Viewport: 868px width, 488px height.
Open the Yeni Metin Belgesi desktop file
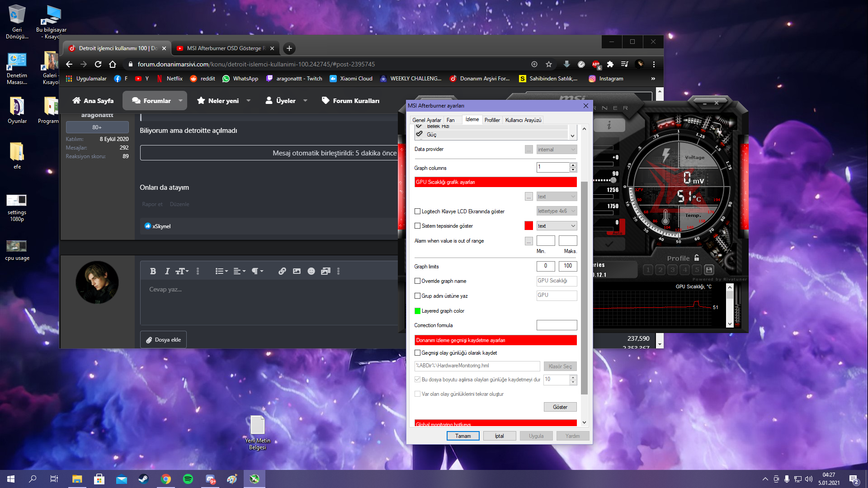pyautogui.click(x=257, y=432)
